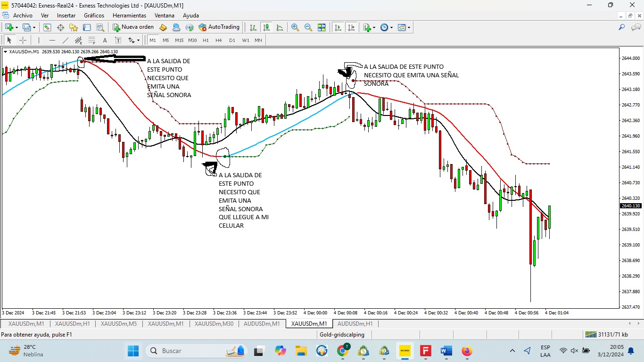The width and height of the screenshot is (644, 362).
Task: Tile the chart windows
Action: pyautogui.click(x=322, y=27)
